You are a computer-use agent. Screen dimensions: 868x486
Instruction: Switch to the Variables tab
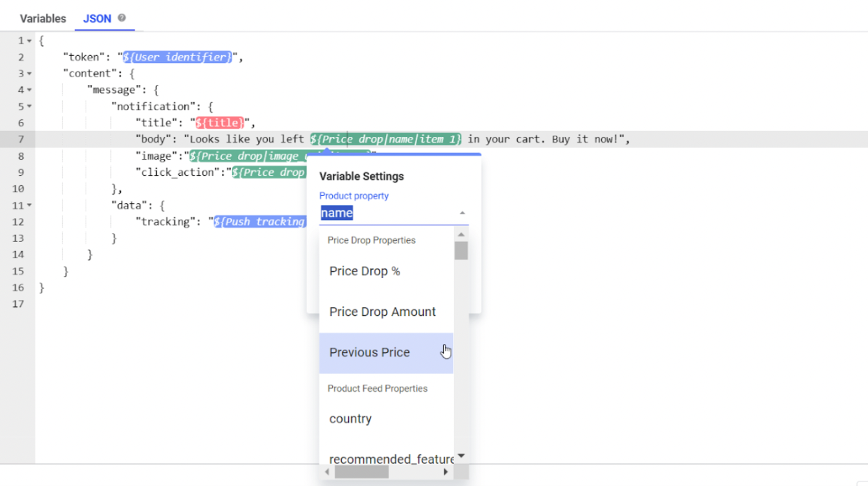pyautogui.click(x=43, y=19)
